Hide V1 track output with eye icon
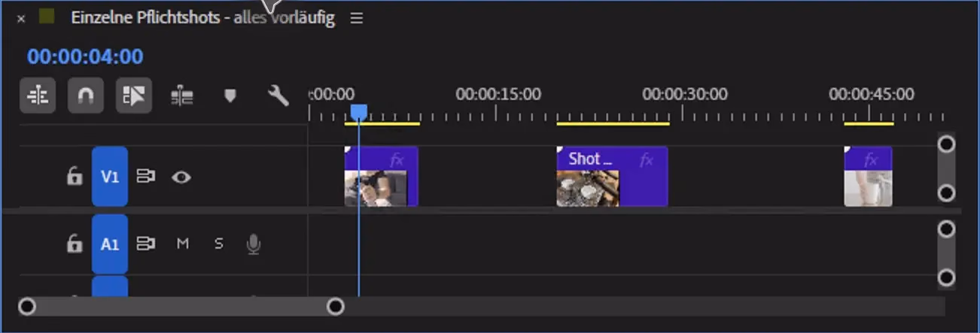 (181, 177)
